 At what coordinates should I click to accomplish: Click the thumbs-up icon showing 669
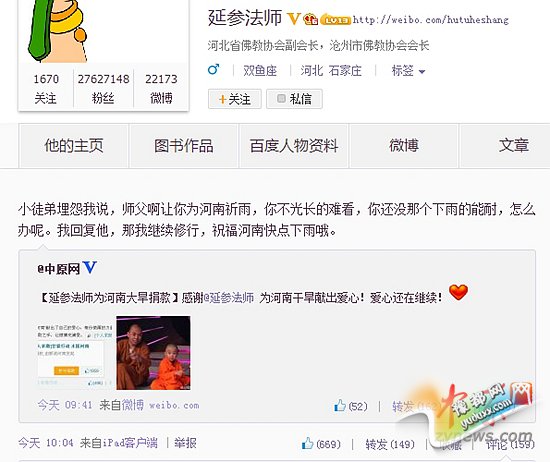pos(307,443)
